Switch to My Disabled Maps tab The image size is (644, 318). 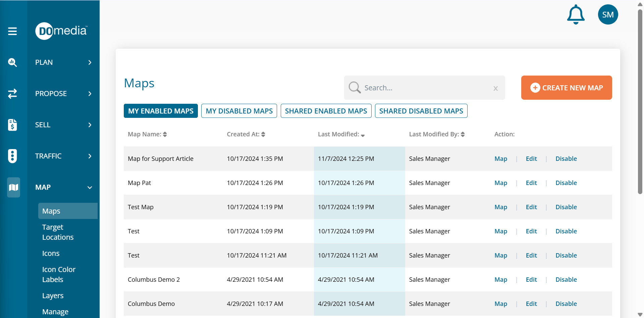[x=239, y=111]
